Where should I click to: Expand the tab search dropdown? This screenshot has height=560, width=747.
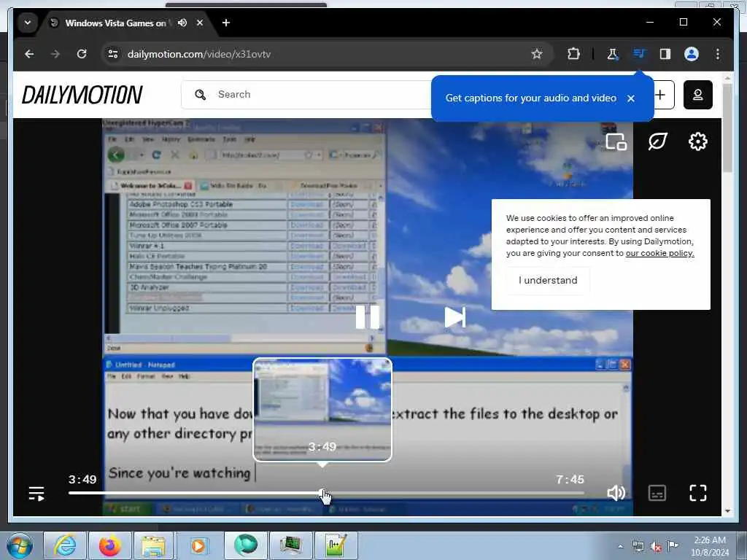(x=28, y=23)
